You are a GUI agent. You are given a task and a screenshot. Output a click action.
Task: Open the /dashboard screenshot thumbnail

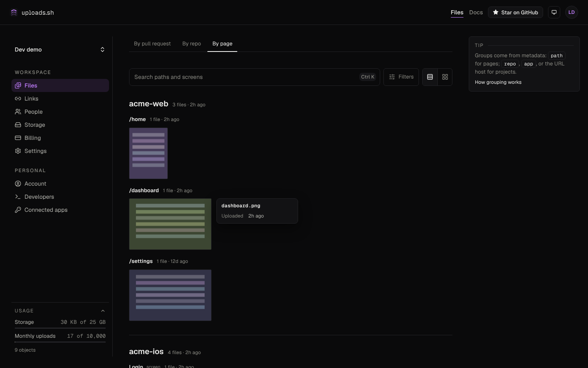point(170,224)
